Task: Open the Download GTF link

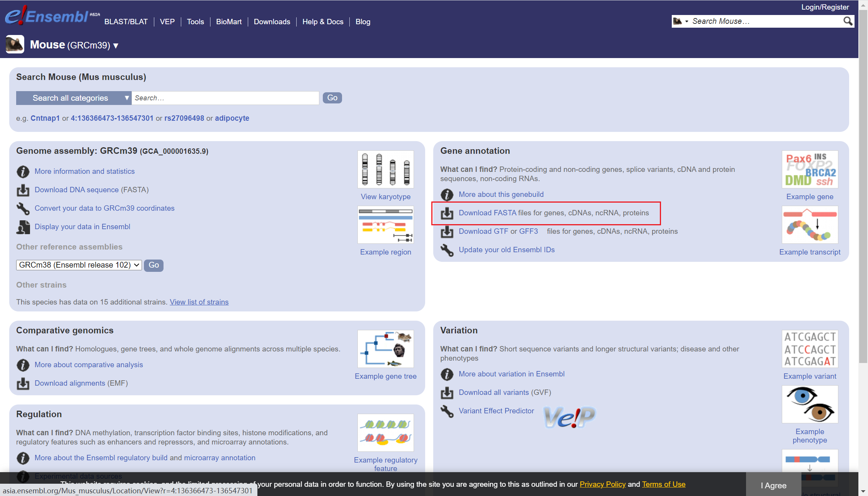Action: point(483,231)
